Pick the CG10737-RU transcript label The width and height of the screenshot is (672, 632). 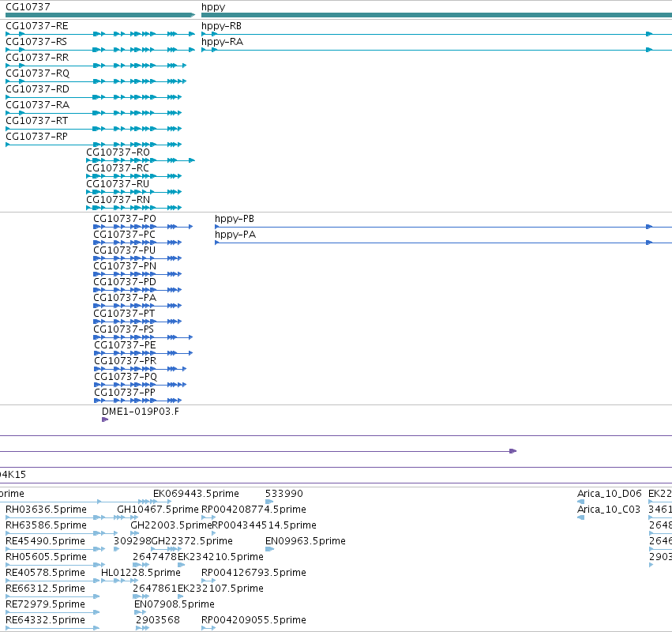point(118,184)
